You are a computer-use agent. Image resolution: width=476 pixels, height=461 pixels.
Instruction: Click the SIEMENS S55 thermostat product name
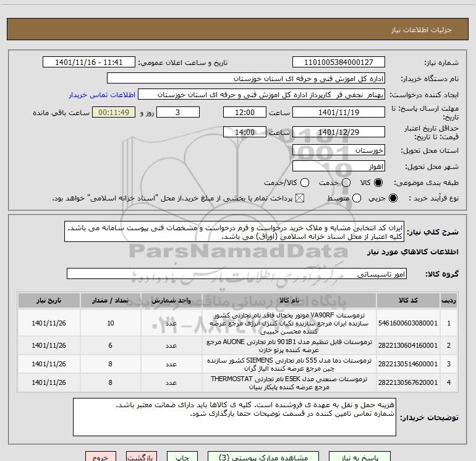pyautogui.click(x=289, y=364)
